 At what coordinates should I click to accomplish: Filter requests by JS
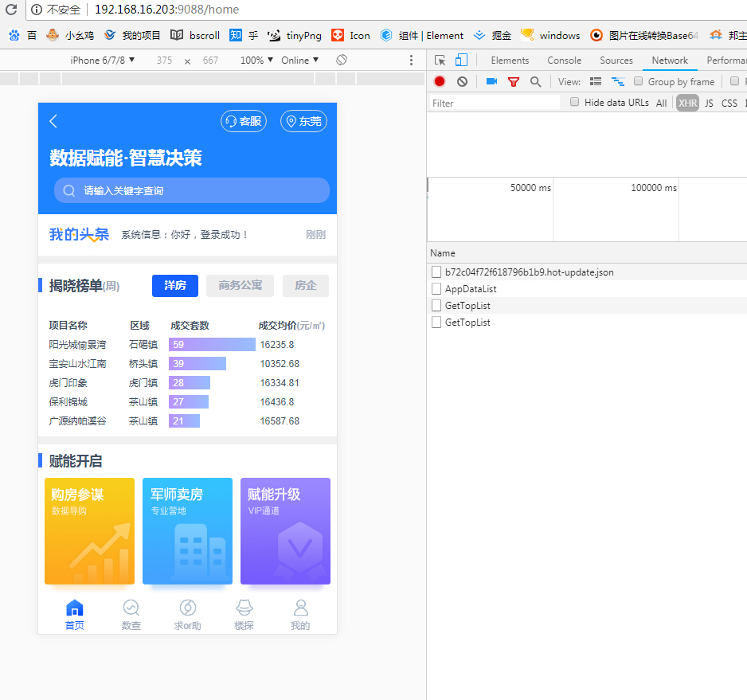tap(709, 103)
